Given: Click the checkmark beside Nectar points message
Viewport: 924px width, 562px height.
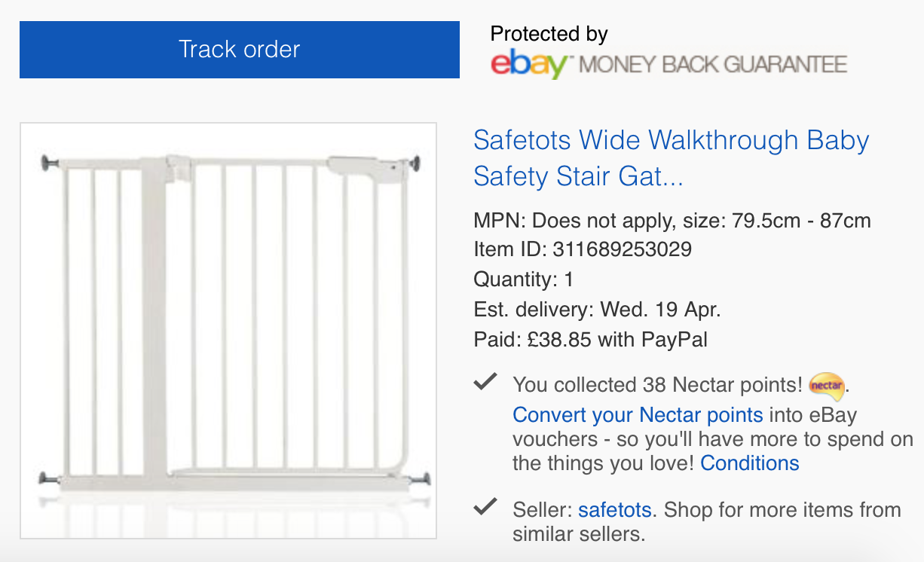Looking at the screenshot, I should [485, 383].
